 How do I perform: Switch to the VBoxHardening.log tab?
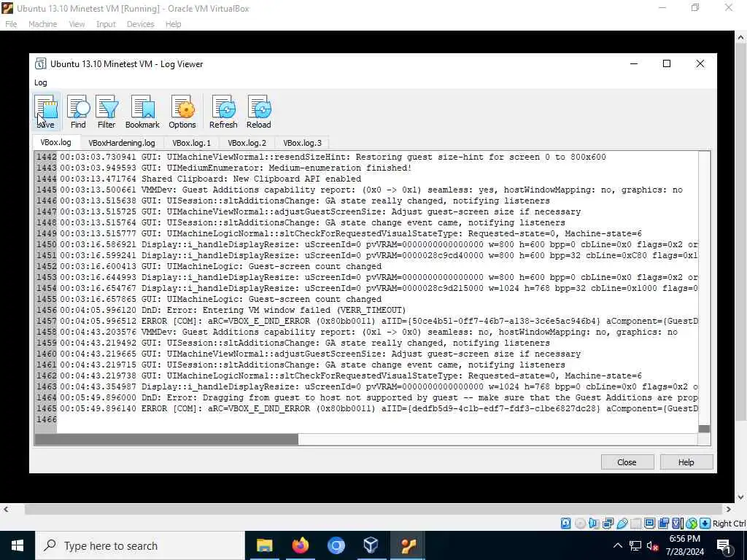point(122,143)
